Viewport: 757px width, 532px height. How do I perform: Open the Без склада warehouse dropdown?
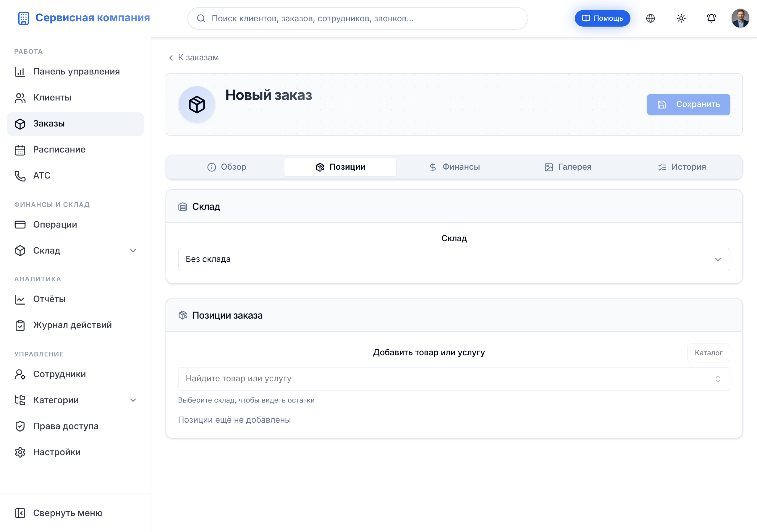pyautogui.click(x=454, y=259)
